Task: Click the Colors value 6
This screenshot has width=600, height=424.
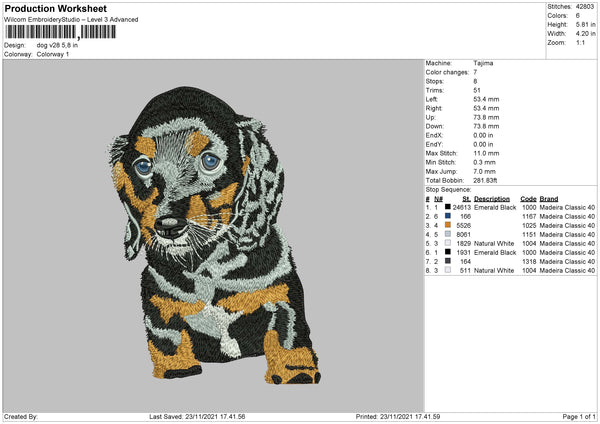Action: tap(578, 16)
